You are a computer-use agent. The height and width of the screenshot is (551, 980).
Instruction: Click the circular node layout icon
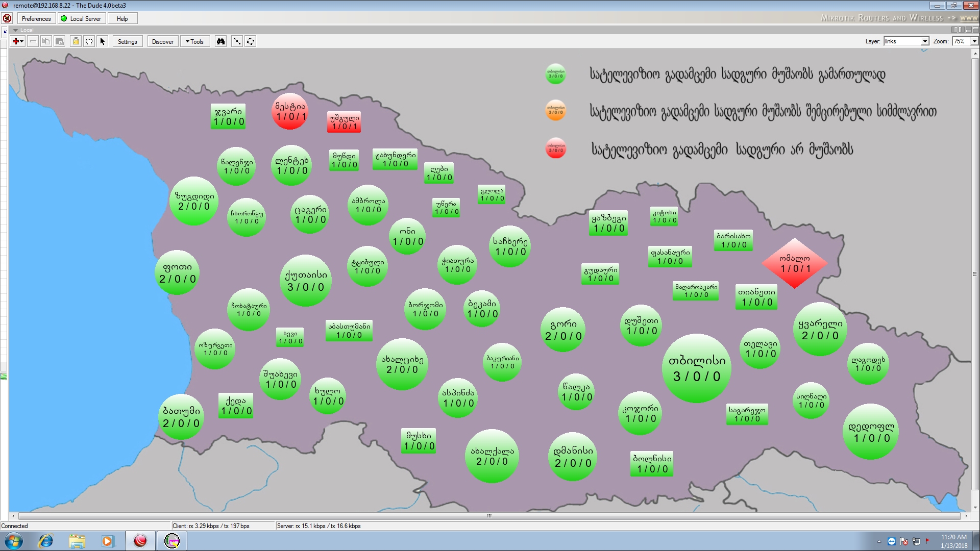pos(251,41)
